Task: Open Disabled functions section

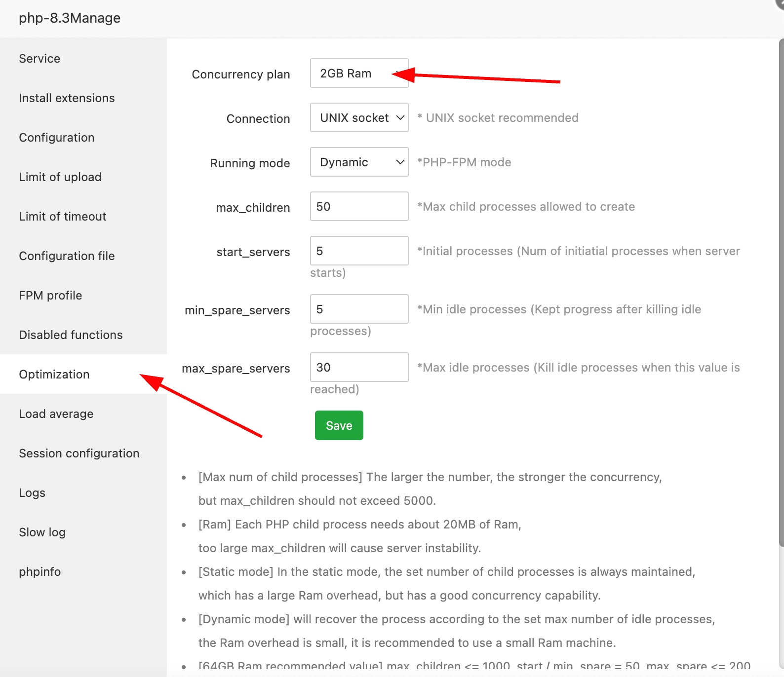Action: [x=71, y=335]
